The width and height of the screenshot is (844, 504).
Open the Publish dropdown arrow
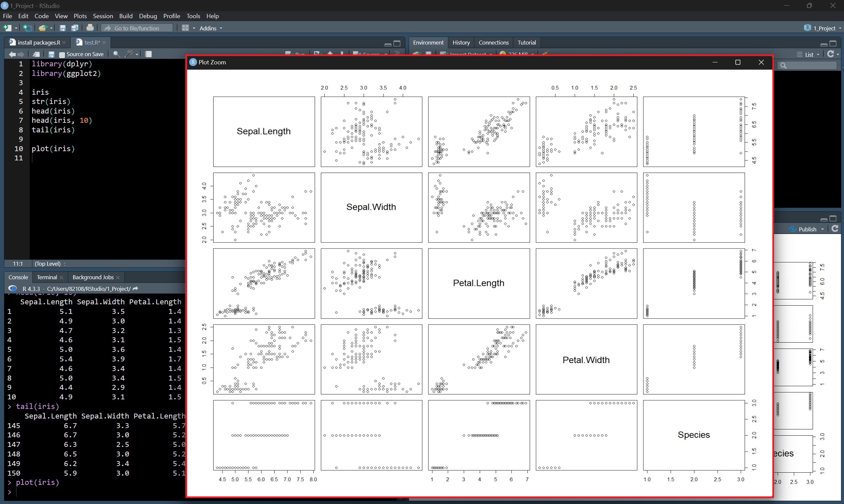(823, 229)
